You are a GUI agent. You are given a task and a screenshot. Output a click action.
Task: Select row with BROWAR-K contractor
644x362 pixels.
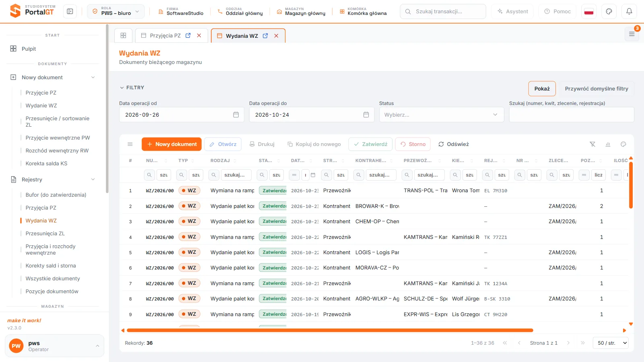[374, 206]
